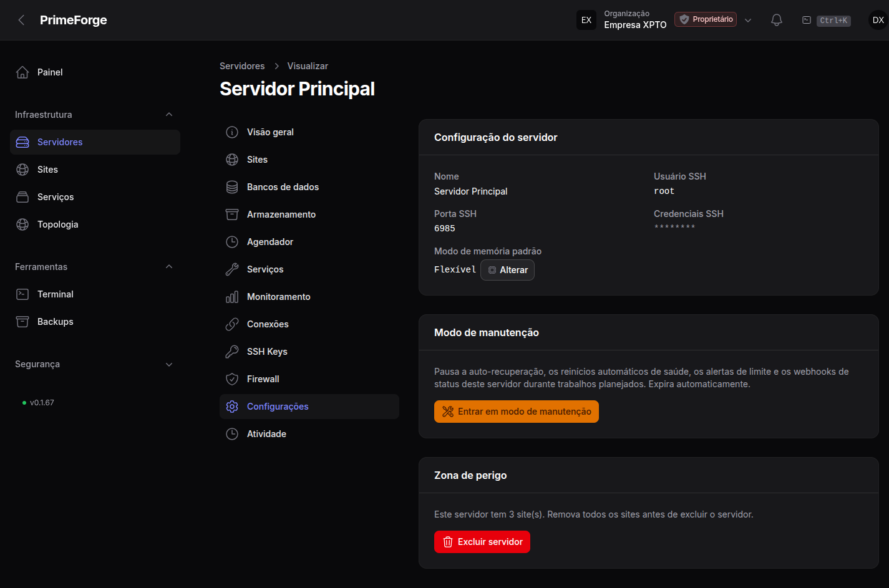Click the Firewall shield icon
Screen dimensions: 889x588
(x=232, y=379)
